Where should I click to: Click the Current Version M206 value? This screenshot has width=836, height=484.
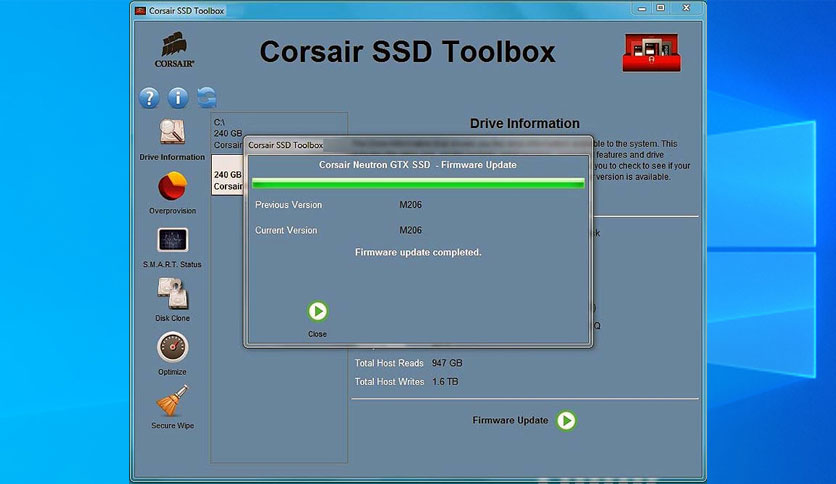click(411, 230)
